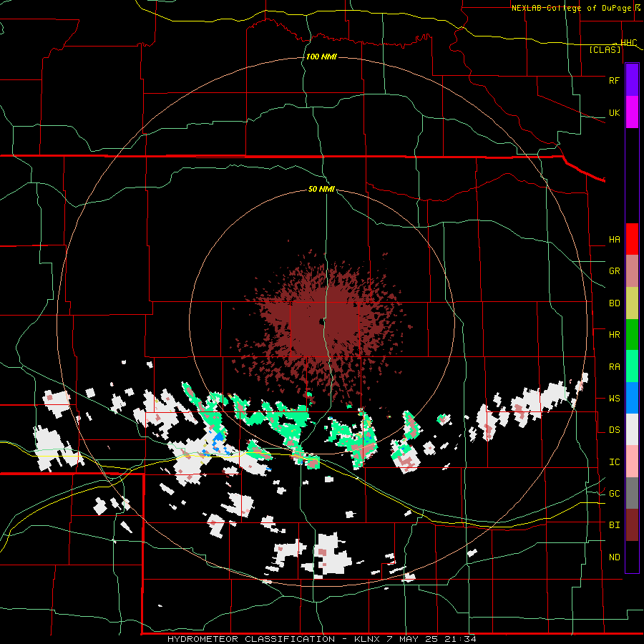644x644 pixels.
Task: Click the ND legend label
Action: [614, 557]
